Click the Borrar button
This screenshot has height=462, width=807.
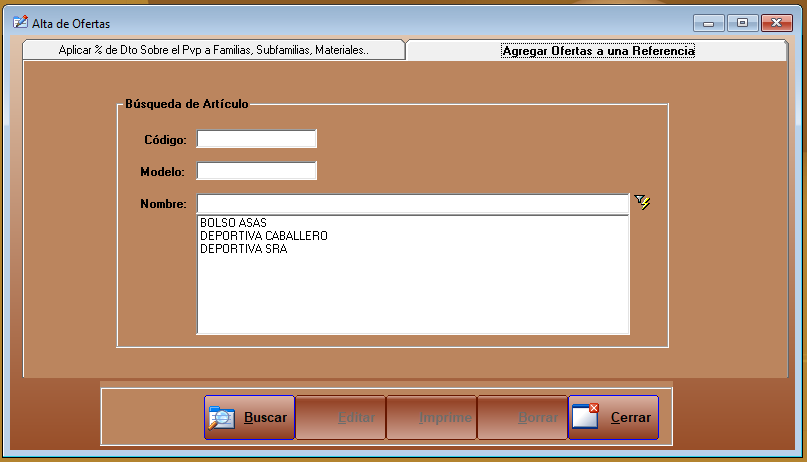(x=522, y=417)
